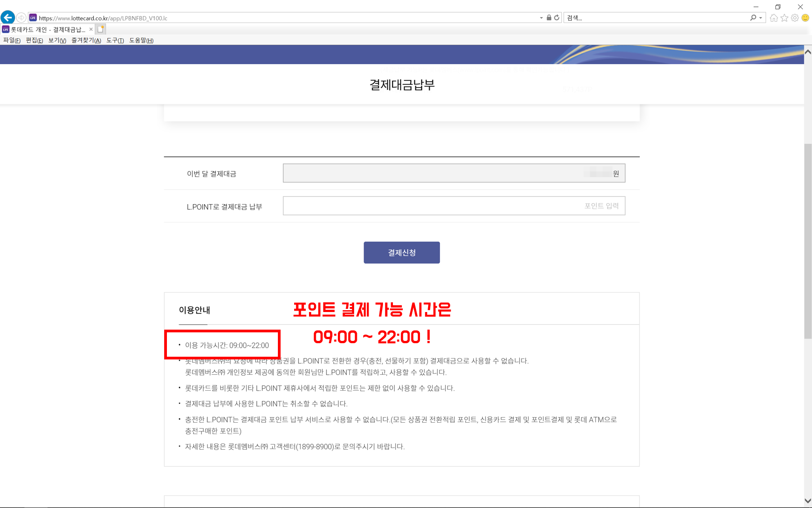This screenshot has width=812, height=508.
Task: Click the 고객센터(1899-8900) notice line
Action: click(x=295, y=447)
